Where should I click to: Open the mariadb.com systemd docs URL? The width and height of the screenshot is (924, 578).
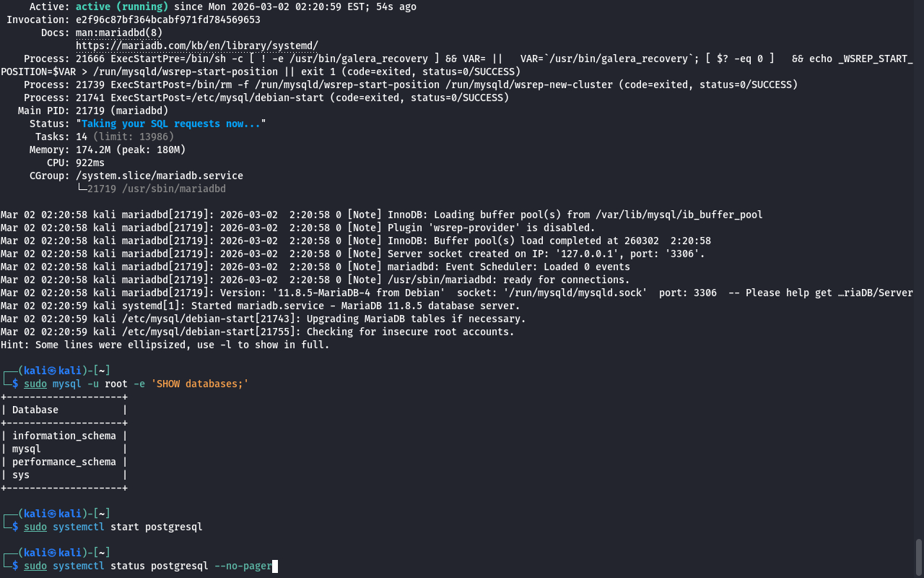pyautogui.click(x=196, y=46)
